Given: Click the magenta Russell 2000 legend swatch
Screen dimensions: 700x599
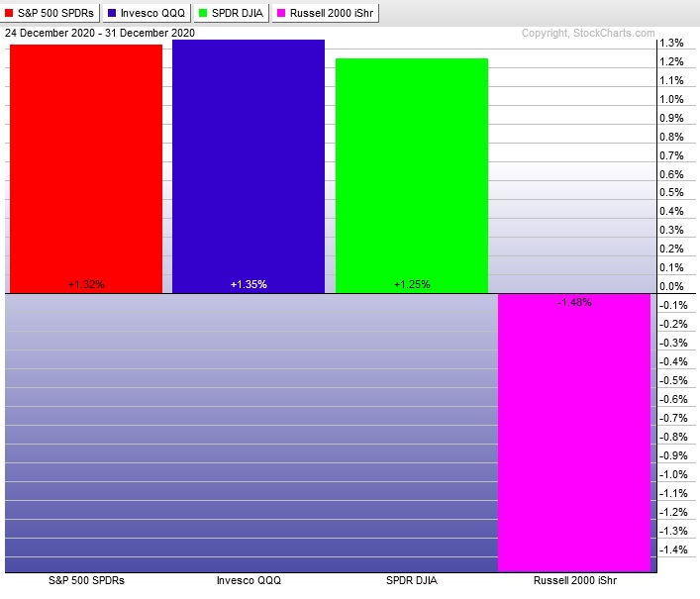Looking at the screenshot, I should 281,13.
